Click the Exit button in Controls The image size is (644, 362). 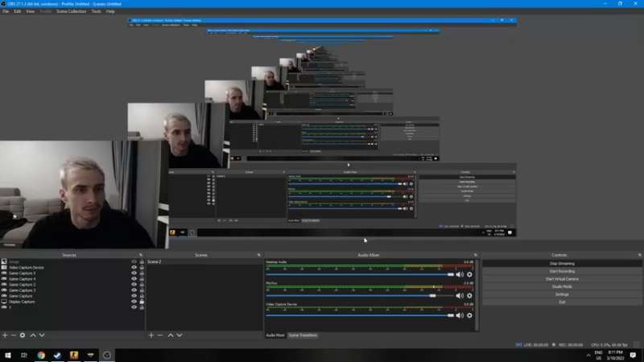pos(562,302)
